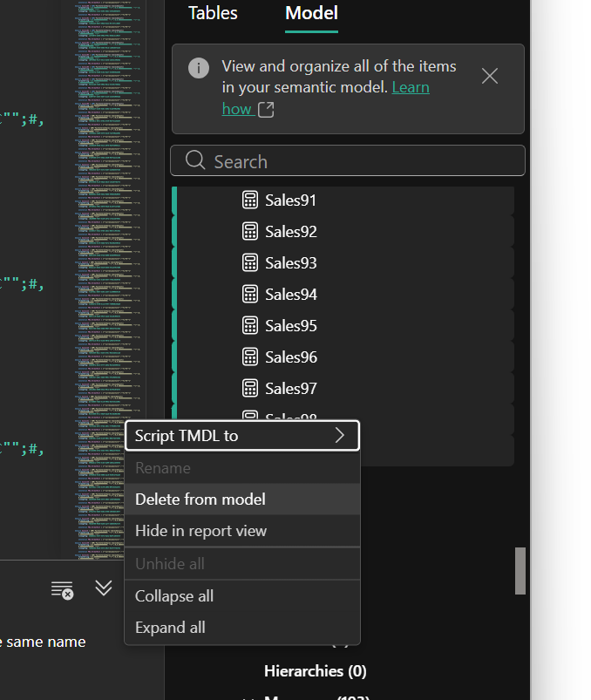The image size is (591, 700).
Task: Click the Sales91 measure calculator icon
Action: [250, 200]
